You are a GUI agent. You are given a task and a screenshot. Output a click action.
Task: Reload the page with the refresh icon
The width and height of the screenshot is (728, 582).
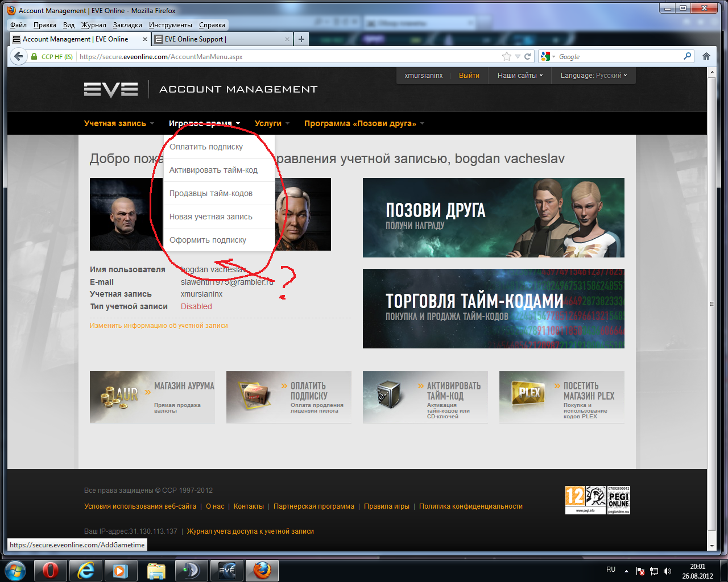[x=527, y=56]
